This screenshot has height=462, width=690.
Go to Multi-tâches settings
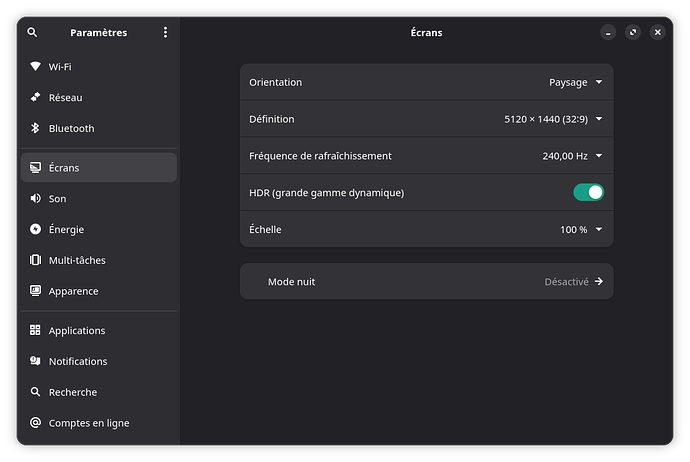[99, 260]
